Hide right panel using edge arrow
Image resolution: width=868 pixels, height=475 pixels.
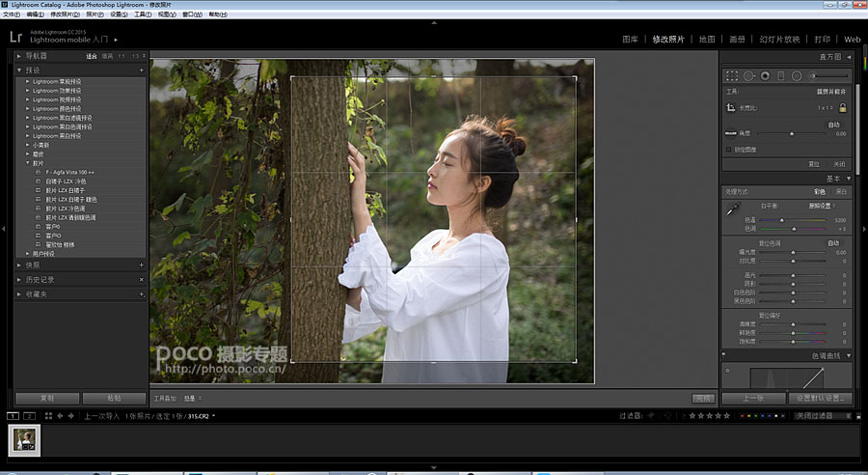[864, 229]
